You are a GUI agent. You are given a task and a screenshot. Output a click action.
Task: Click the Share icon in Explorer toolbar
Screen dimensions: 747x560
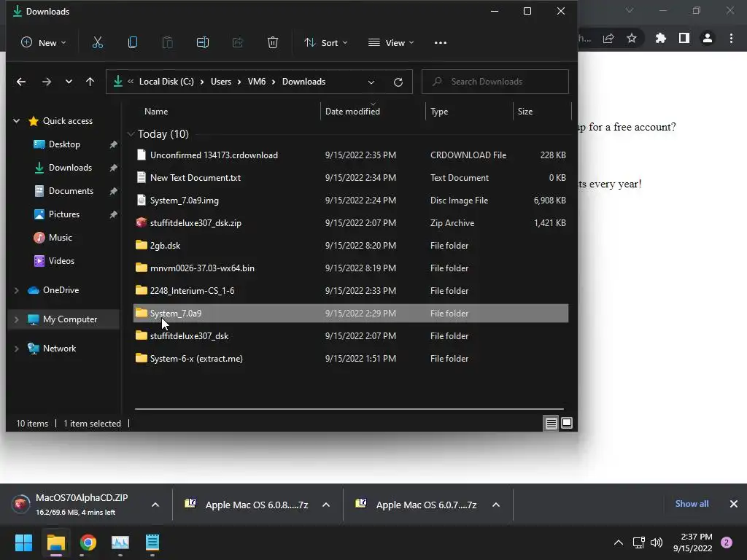point(237,42)
